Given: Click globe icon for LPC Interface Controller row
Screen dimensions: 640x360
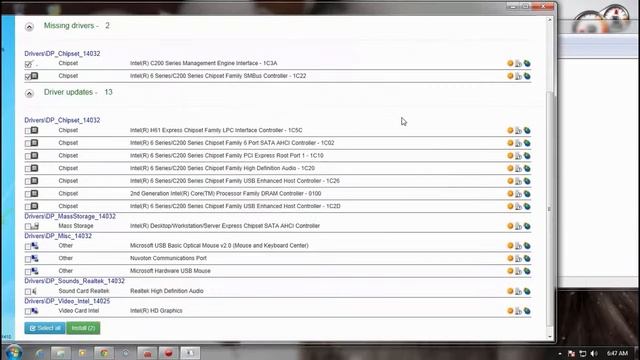Looking at the screenshot, I should pos(527,131).
